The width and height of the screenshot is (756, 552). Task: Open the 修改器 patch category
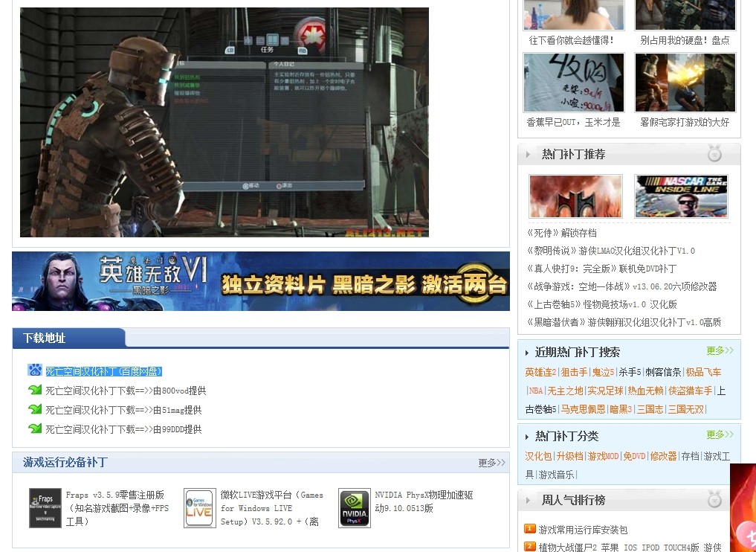tap(663, 456)
